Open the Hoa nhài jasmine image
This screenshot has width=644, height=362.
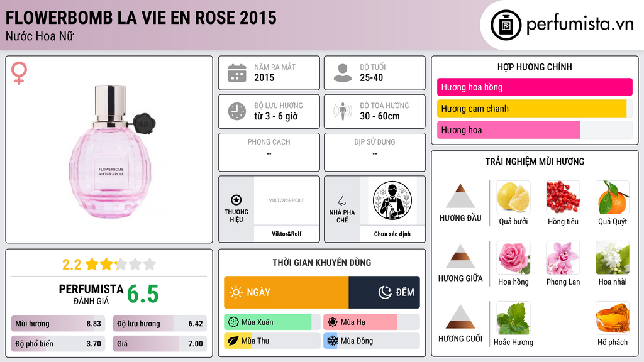[x=613, y=258]
